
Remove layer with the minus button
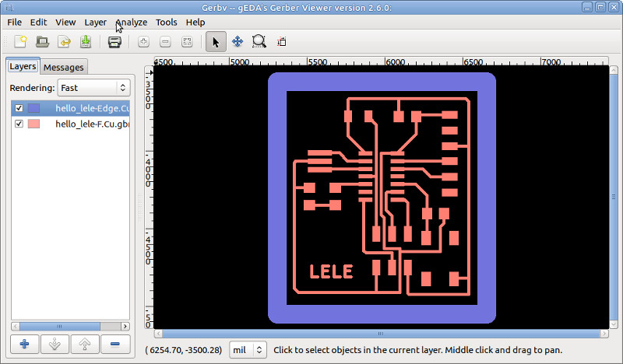point(115,344)
